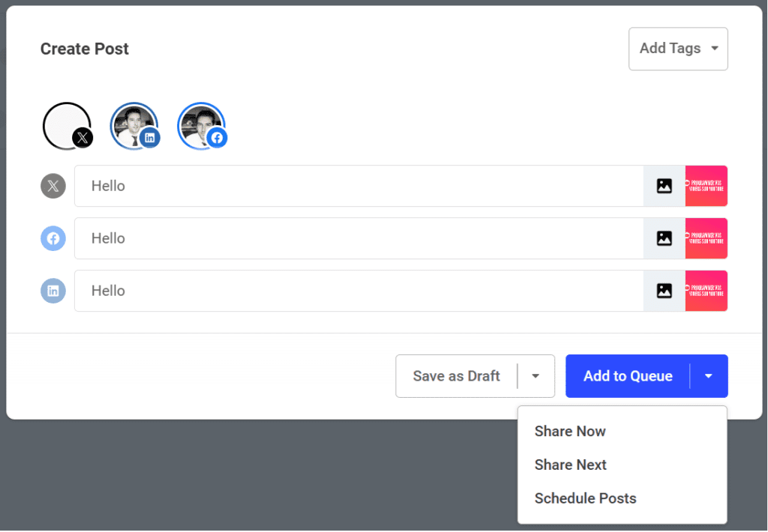The height and width of the screenshot is (532, 768).
Task: Click the Add to Queue button
Action: 627,375
